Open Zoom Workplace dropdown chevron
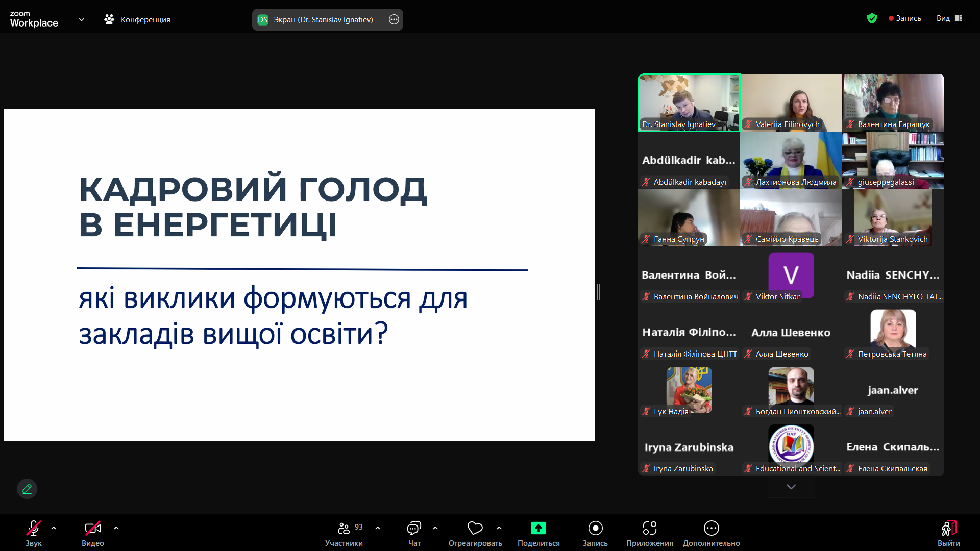The width and height of the screenshot is (980, 551). pyautogui.click(x=82, y=20)
